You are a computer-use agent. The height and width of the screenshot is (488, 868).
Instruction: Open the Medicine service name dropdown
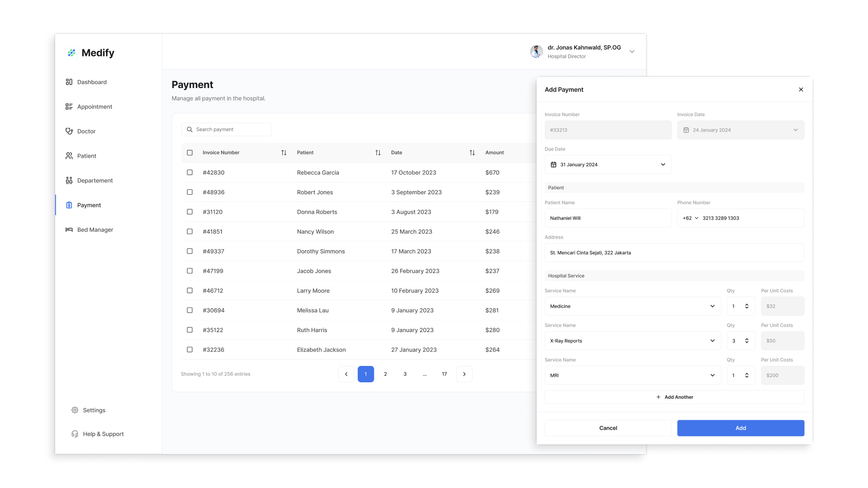click(x=633, y=306)
